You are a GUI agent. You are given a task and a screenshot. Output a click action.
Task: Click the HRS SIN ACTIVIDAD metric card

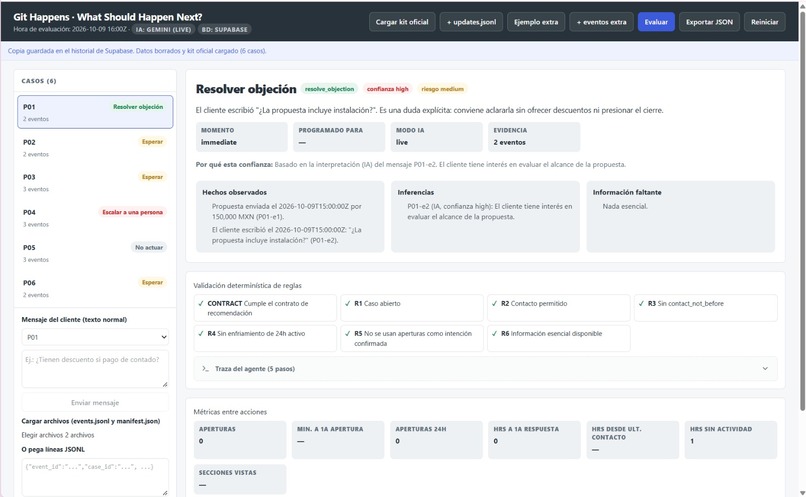pos(731,440)
